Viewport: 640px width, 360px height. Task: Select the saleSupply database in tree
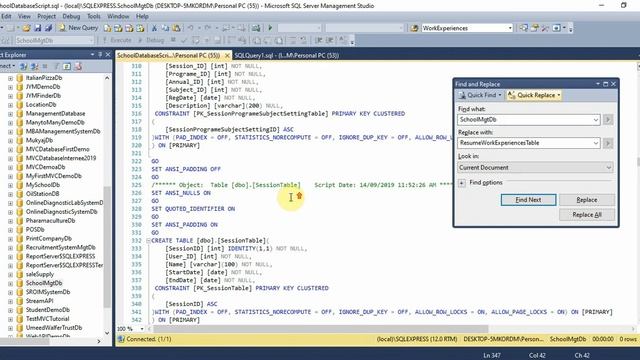(x=40, y=274)
